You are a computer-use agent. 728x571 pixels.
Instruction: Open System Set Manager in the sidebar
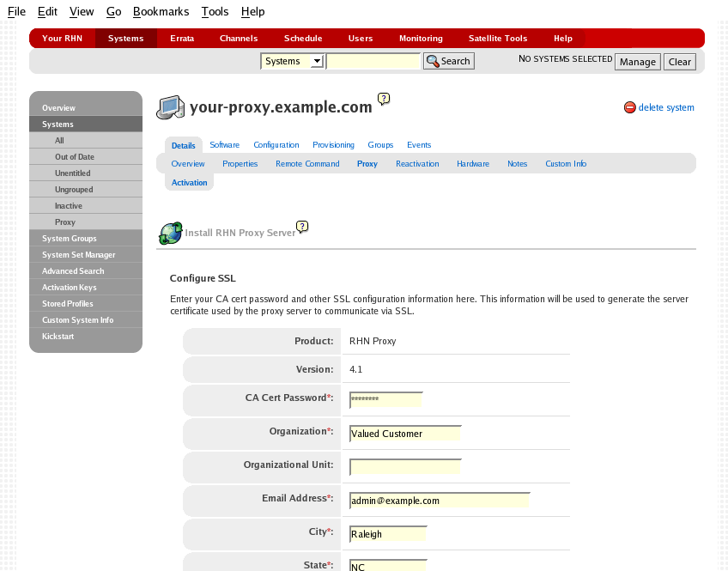click(86, 254)
